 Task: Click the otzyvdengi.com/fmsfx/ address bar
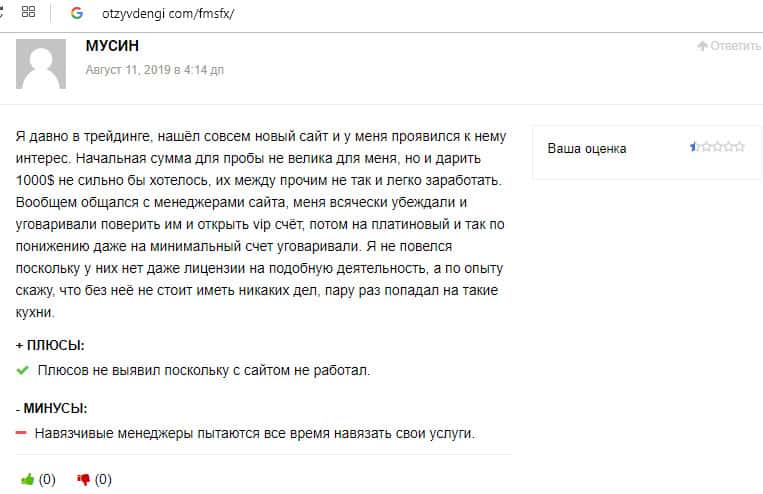pos(168,14)
